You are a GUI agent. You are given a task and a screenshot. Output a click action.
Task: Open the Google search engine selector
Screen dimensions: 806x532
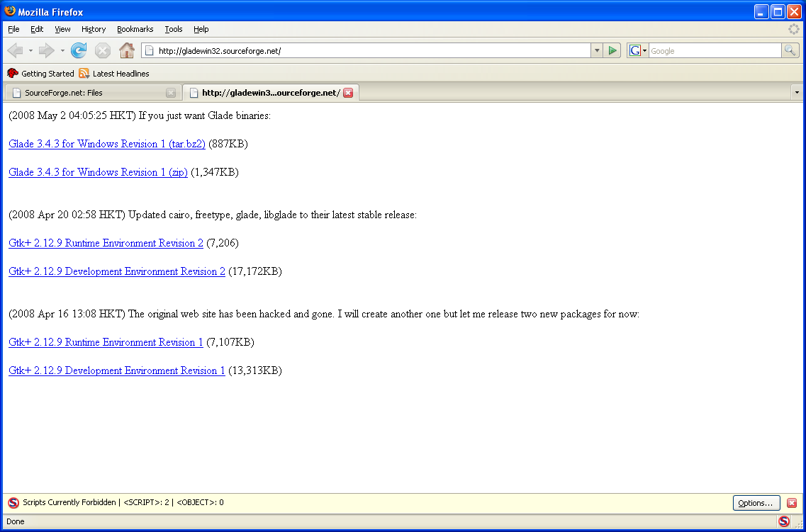click(637, 50)
